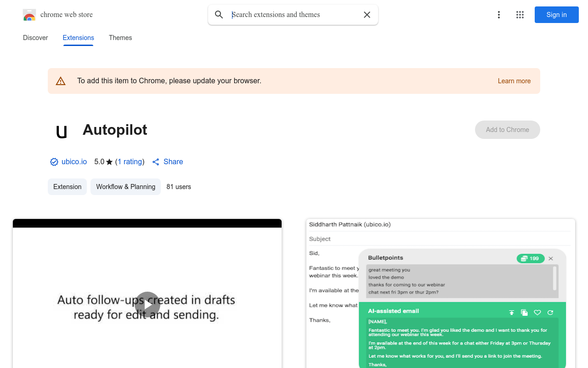
Task: Click the 81 users text
Action: coord(179,187)
